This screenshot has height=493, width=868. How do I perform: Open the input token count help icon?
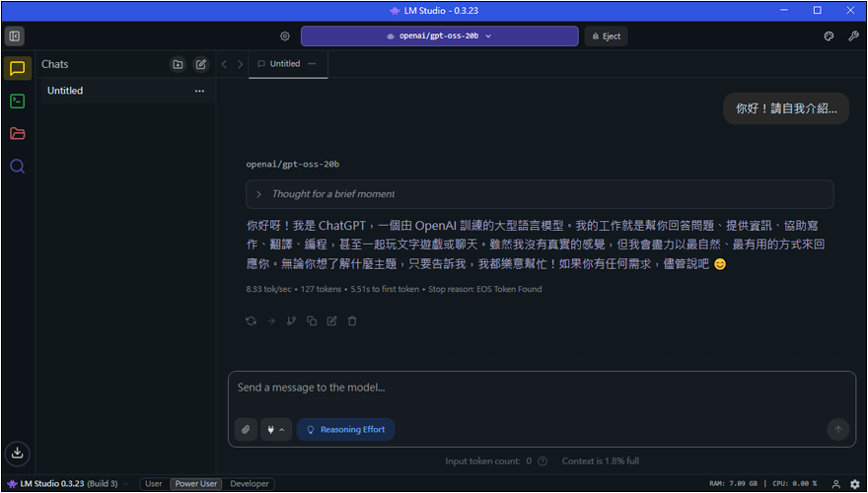point(542,460)
